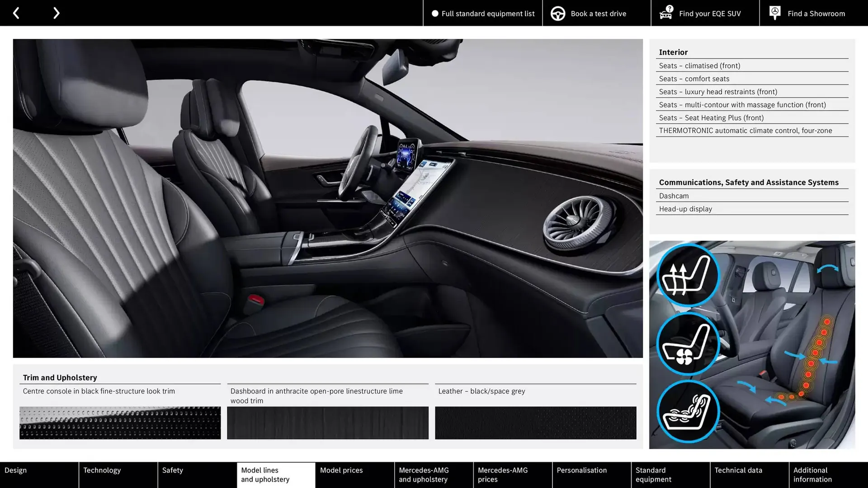The image size is (868, 488).
Task: Click Find a Showroom link
Action: tap(816, 14)
